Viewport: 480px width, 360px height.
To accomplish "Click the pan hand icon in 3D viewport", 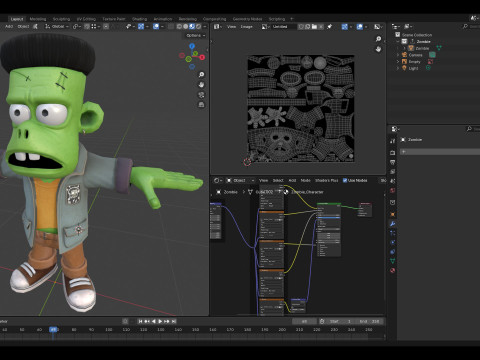I will (x=201, y=85).
